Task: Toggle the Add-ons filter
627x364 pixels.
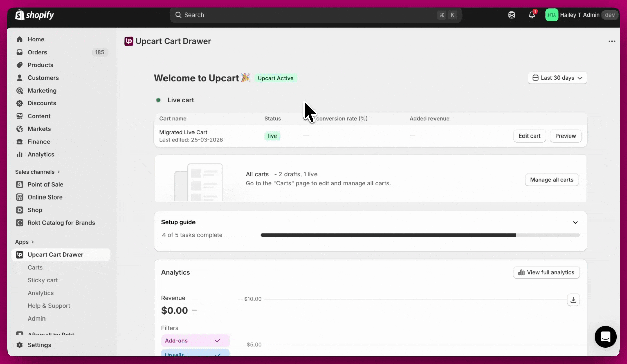Action: tap(195, 341)
